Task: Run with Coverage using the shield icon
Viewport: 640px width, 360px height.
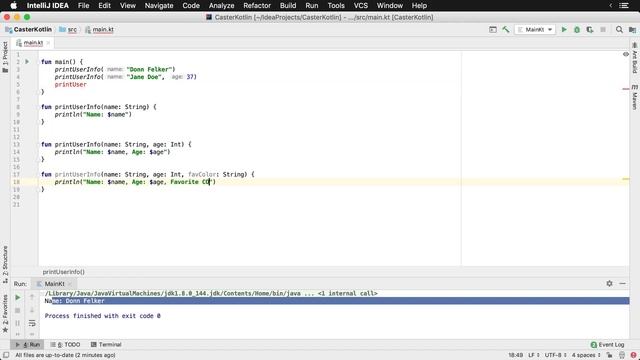Action: tap(590, 29)
